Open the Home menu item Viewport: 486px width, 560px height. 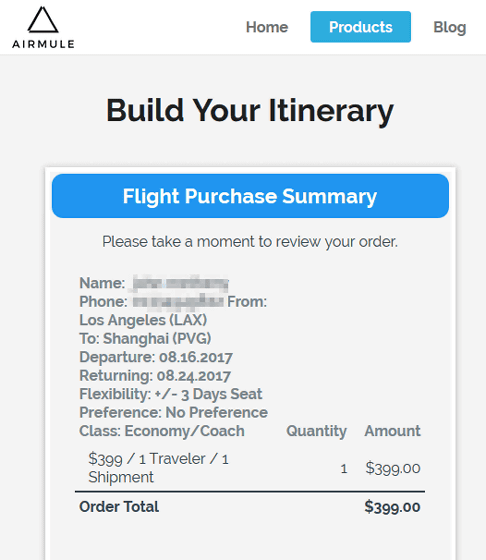tap(267, 27)
